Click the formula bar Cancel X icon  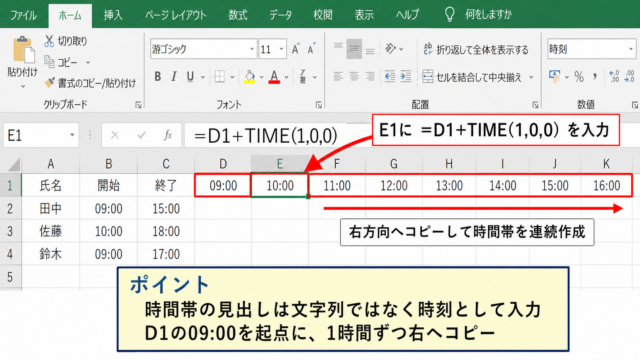115,135
